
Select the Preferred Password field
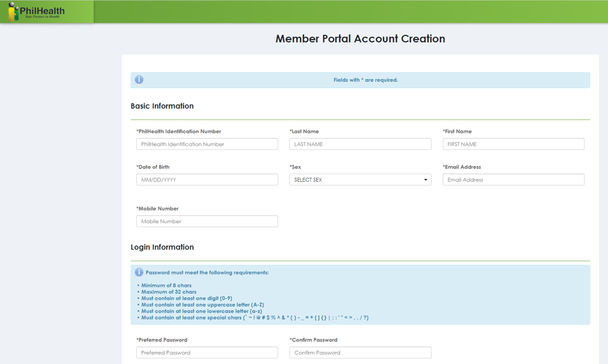(x=207, y=353)
